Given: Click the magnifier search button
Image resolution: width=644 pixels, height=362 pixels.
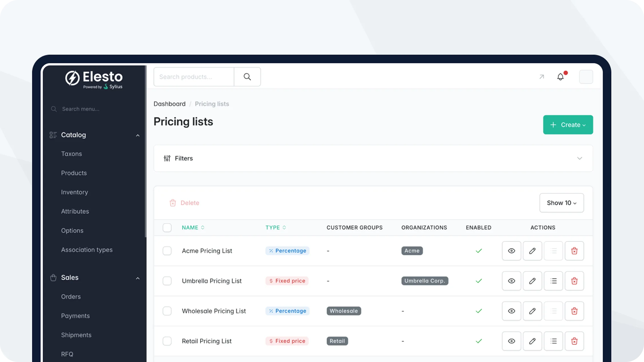Looking at the screenshot, I should click(x=247, y=77).
